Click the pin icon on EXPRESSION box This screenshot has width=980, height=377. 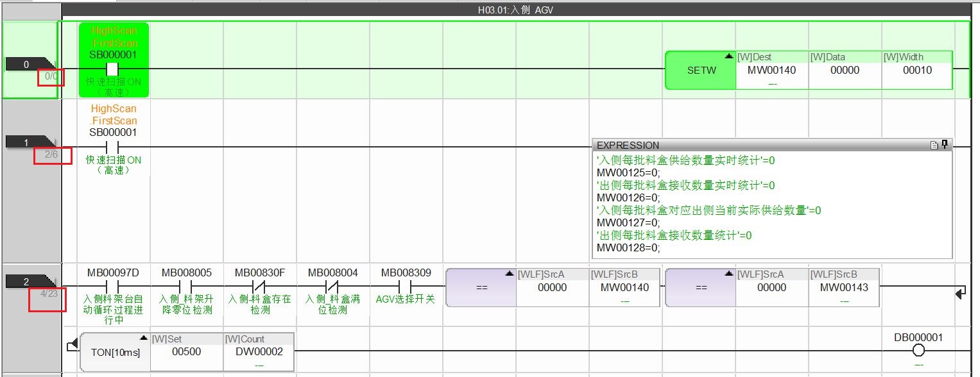[945, 146]
